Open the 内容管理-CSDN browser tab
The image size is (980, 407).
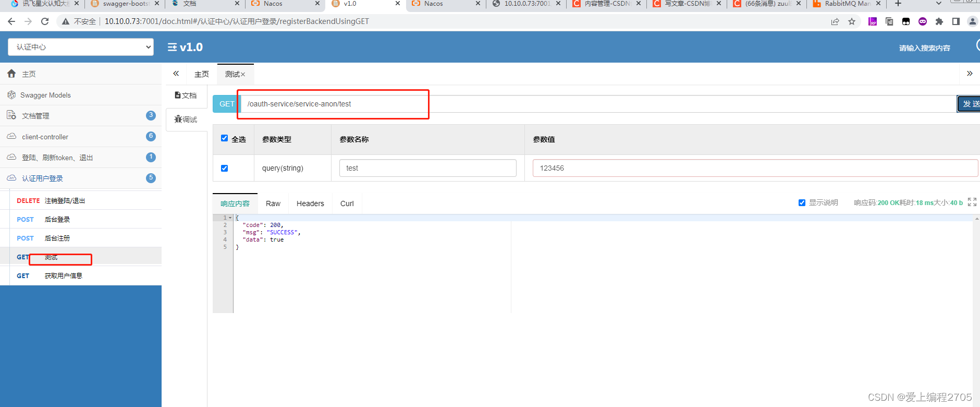coord(606,4)
